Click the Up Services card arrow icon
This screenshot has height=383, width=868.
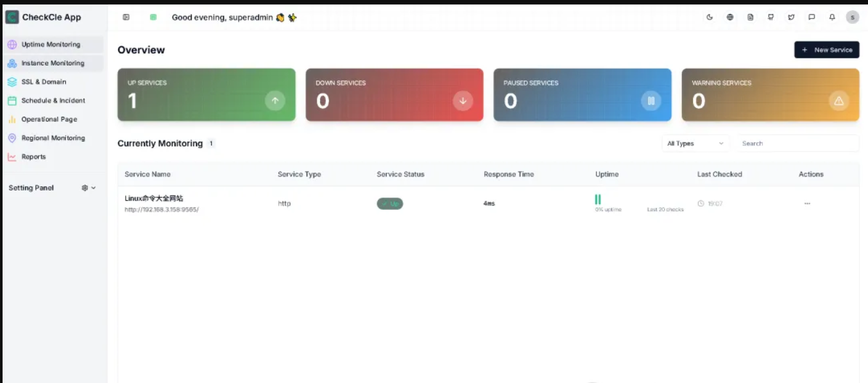click(275, 101)
